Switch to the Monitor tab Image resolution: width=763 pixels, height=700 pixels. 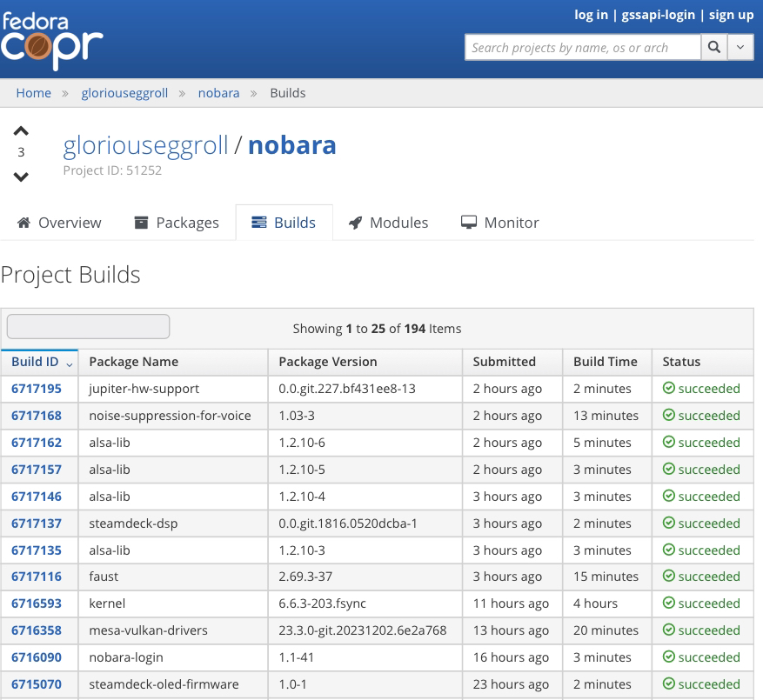pyautogui.click(x=499, y=223)
